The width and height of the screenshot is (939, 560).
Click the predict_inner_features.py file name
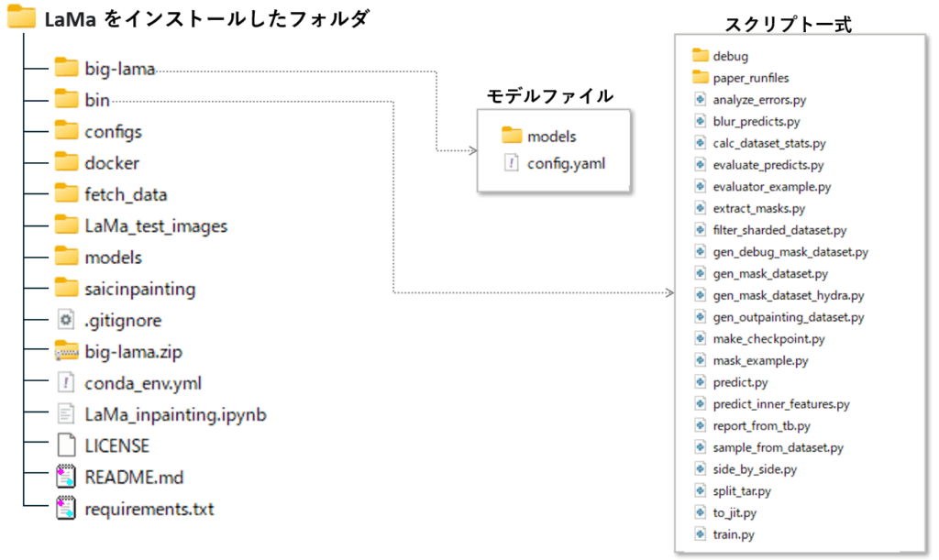click(x=781, y=404)
